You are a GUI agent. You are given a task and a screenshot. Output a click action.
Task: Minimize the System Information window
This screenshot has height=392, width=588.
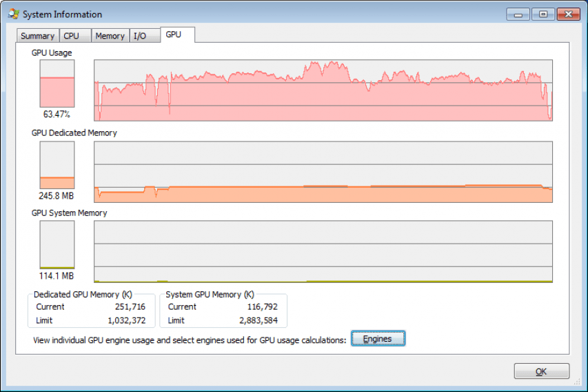518,14
